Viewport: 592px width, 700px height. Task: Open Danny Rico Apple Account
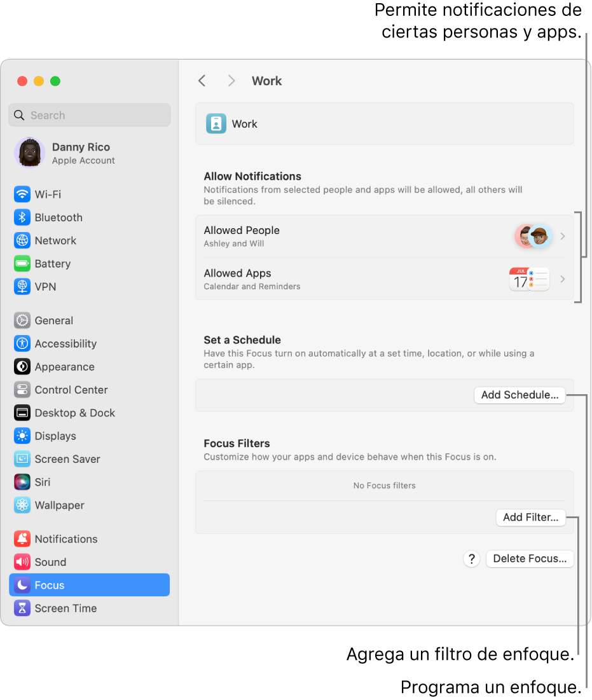(89, 153)
